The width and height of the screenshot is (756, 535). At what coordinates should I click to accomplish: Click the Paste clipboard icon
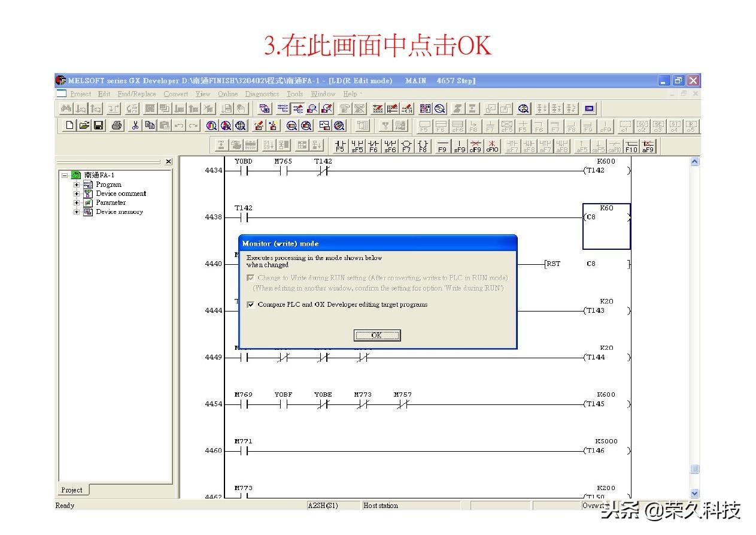(164, 125)
